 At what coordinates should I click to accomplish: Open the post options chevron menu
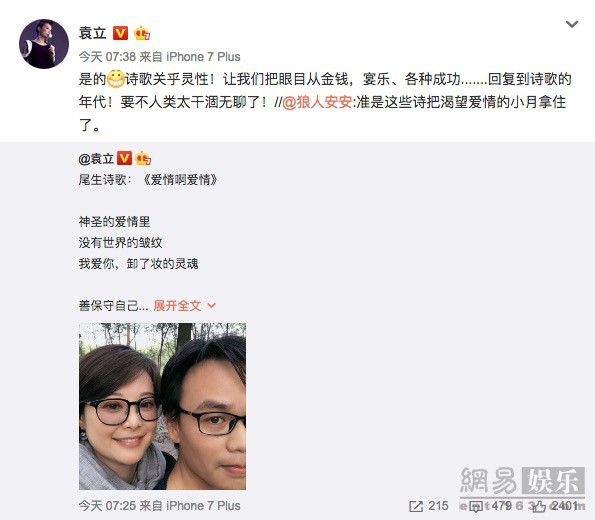(x=572, y=24)
